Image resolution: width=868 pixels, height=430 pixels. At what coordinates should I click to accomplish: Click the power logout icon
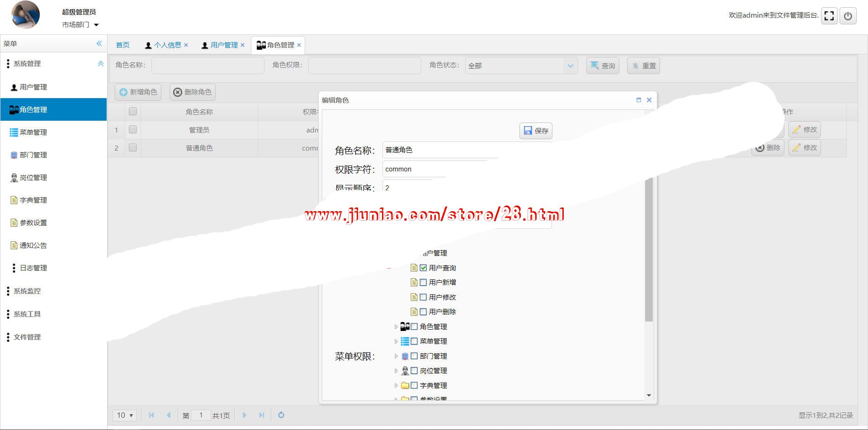click(848, 16)
